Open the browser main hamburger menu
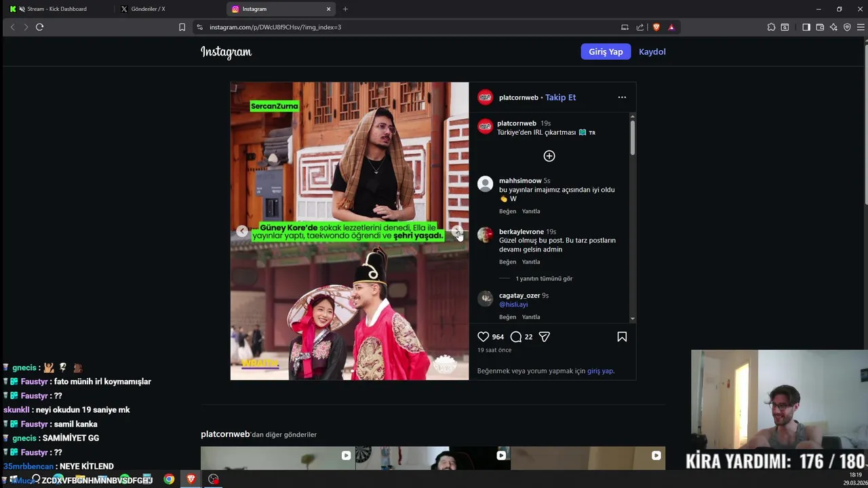868x488 pixels. click(x=861, y=27)
